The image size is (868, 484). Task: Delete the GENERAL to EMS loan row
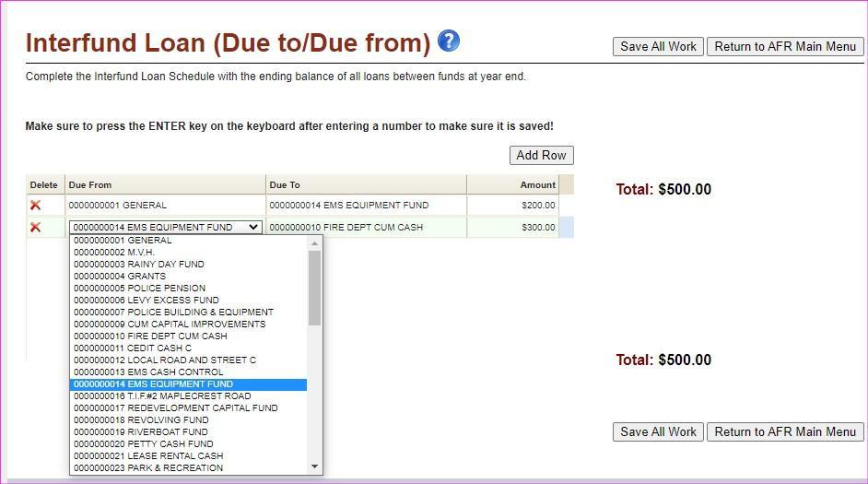[36, 206]
